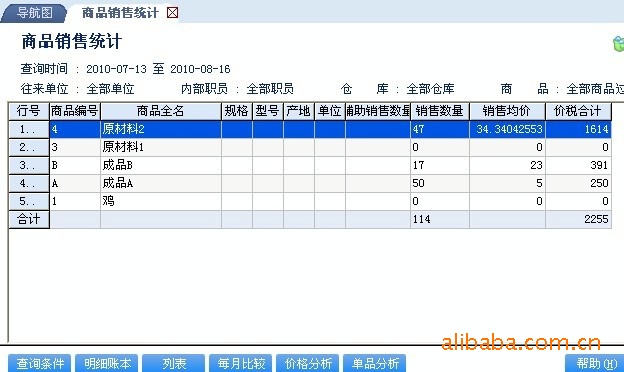The height and width of the screenshot is (372, 624).
Task: Close the 商品销售统计 tab
Action: point(172,13)
